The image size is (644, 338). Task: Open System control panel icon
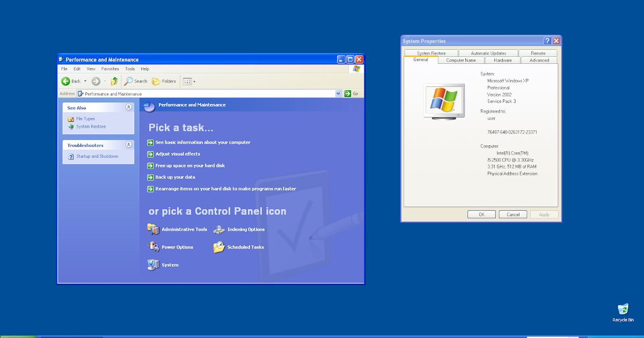153,264
